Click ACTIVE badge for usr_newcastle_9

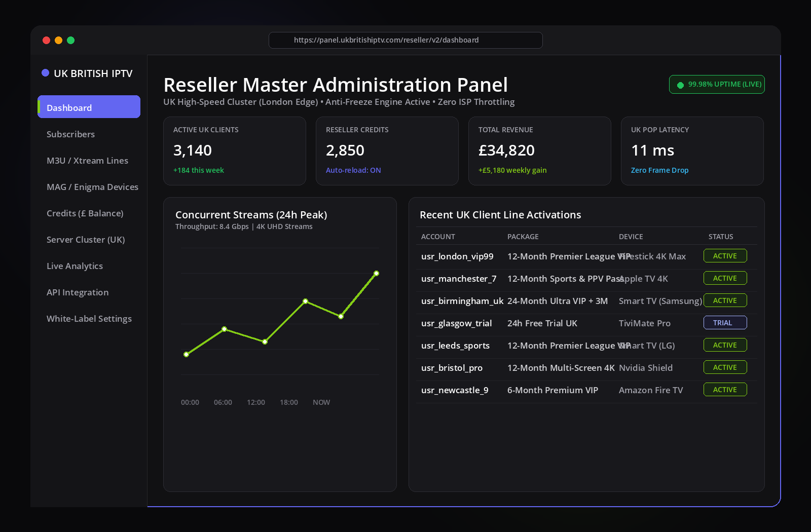pyautogui.click(x=725, y=390)
